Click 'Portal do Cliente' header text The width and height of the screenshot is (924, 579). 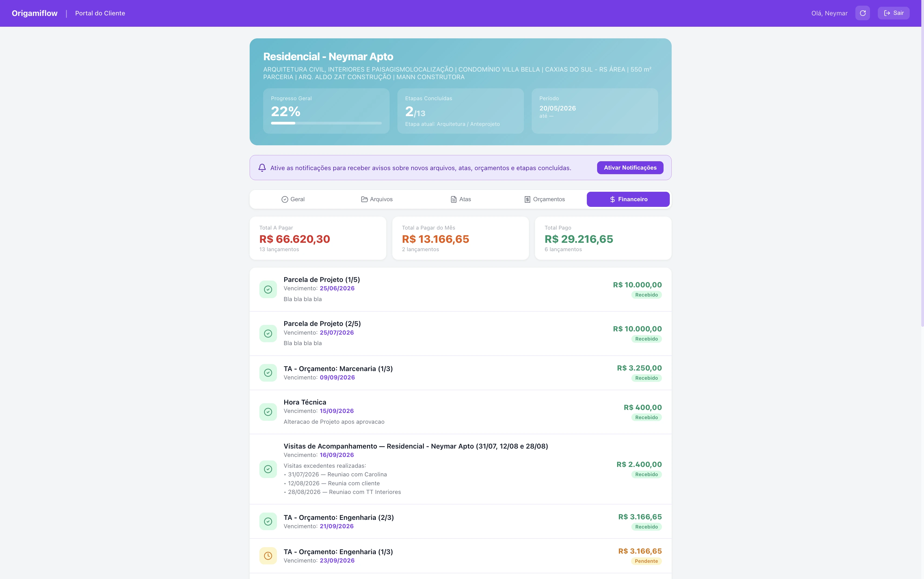coord(100,13)
